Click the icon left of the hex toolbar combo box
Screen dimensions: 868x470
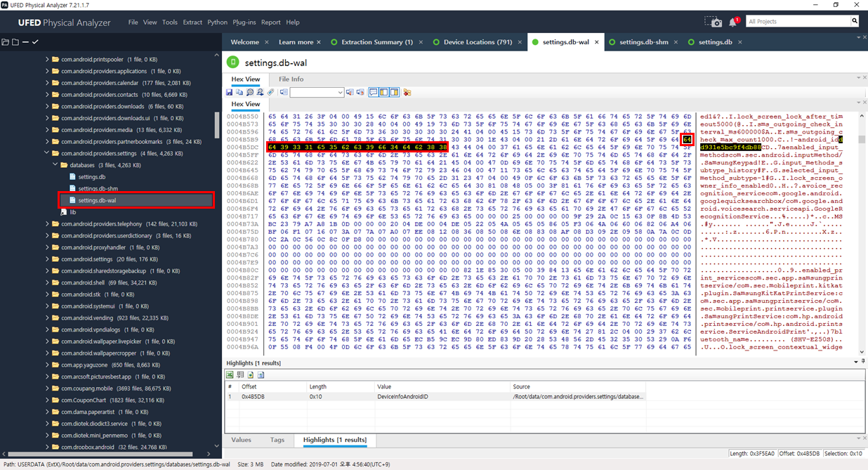tap(284, 92)
